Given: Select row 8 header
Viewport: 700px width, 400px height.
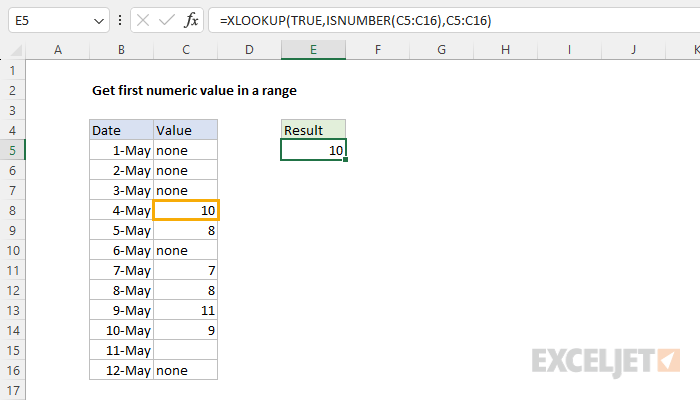Looking at the screenshot, I should [x=13, y=210].
